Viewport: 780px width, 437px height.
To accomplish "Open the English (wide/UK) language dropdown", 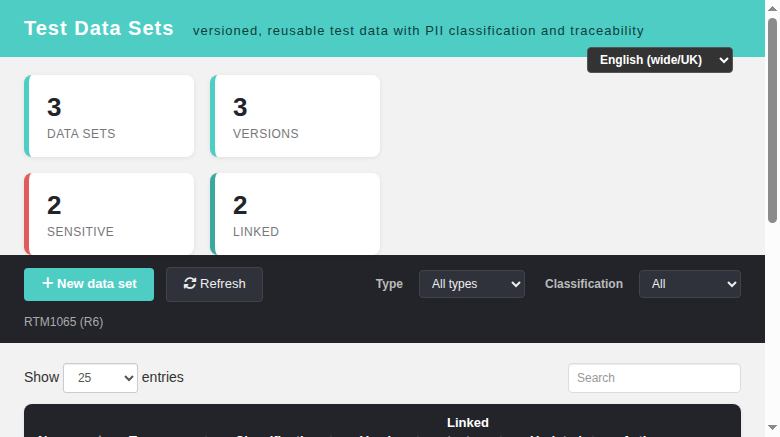I will tap(660, 60).
